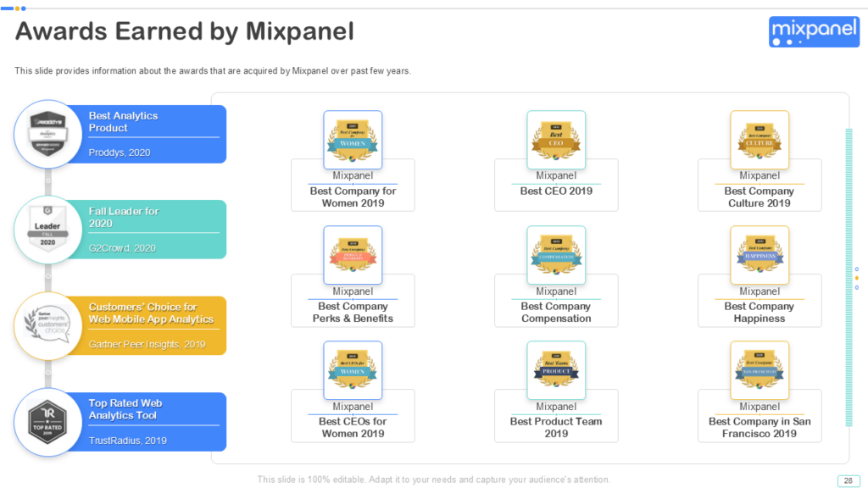Click the Best Company Culture 2019 caption
868x488 pixels.
pos(759,197)
